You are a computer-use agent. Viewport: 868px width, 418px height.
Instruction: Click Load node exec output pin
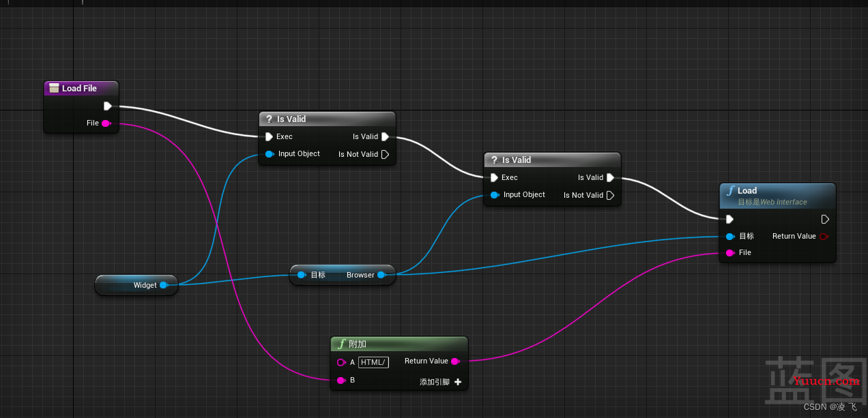[825, 220]
